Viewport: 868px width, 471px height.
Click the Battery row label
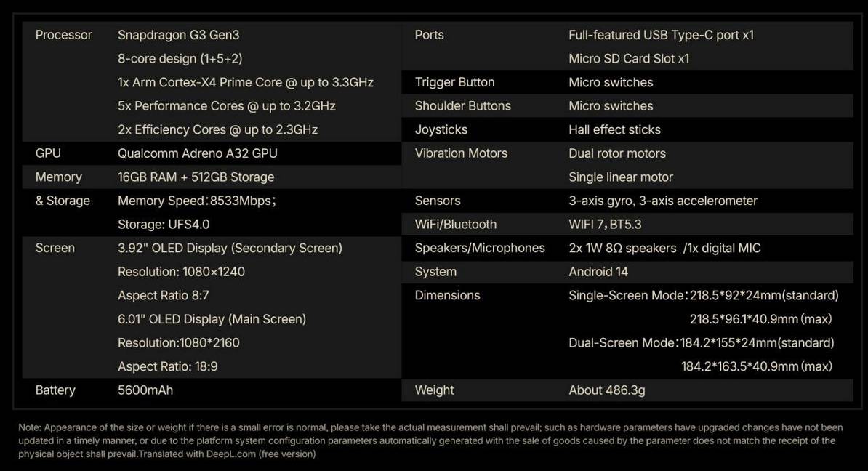tap(55, 390)
